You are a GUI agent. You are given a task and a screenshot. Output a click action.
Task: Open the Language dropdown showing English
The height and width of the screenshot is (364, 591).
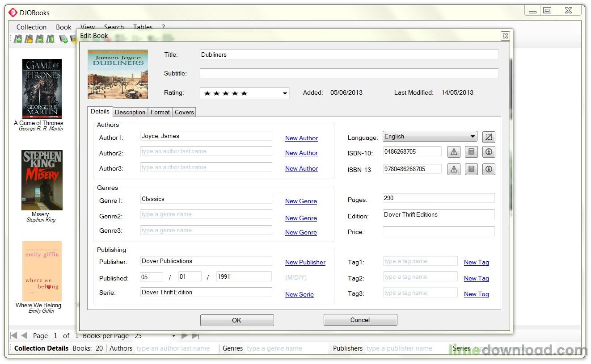[x=473, y=137]
